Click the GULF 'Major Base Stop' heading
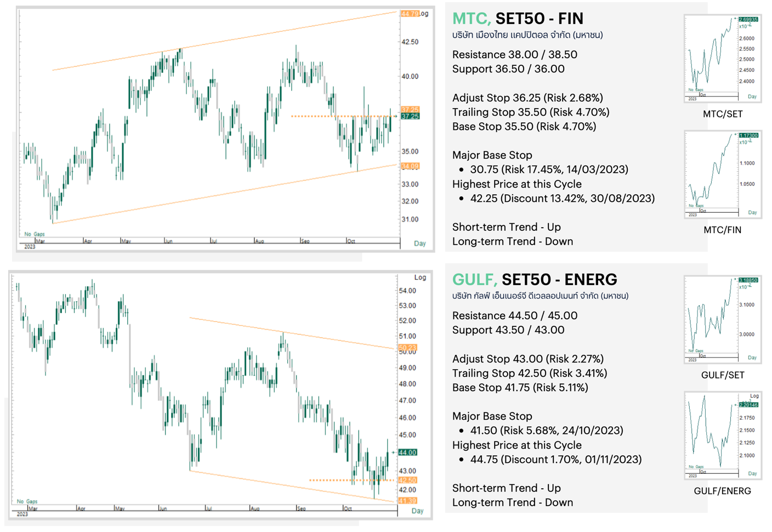This screenshot has height=532, width=772. 492,416
